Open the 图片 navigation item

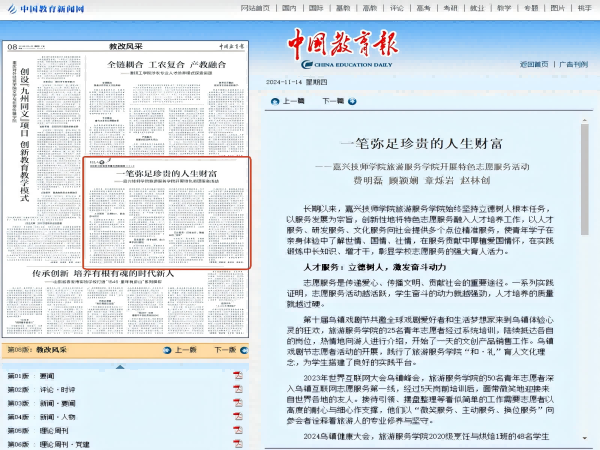pyautogui.click(x=558, y=8)
